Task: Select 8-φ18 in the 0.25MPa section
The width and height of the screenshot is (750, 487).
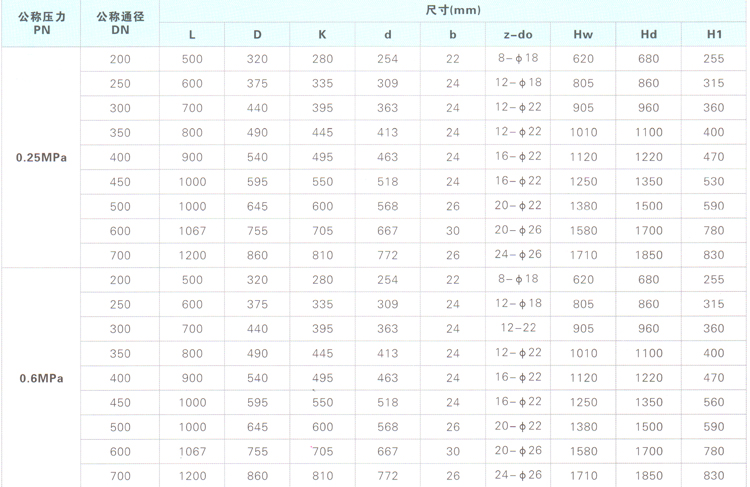Action: tap(518, 58)
